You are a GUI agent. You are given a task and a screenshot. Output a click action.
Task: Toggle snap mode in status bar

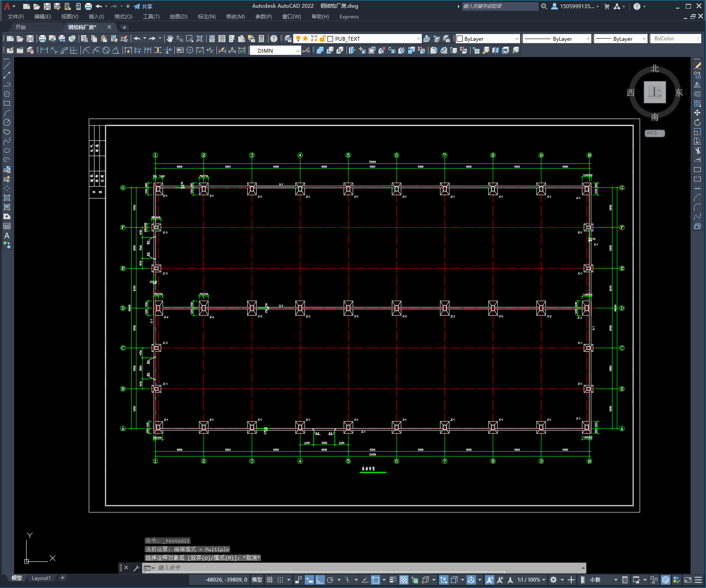(280, 580)
